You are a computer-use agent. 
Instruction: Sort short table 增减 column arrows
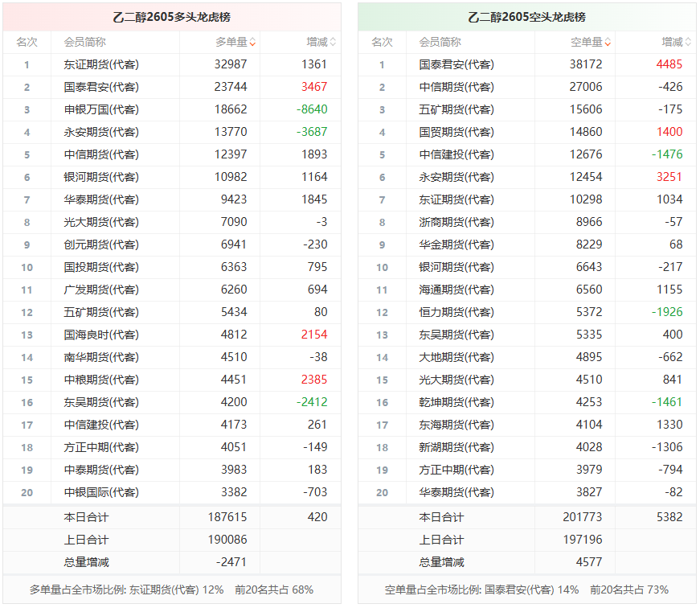pyautogui.click(x=689, y=43)
